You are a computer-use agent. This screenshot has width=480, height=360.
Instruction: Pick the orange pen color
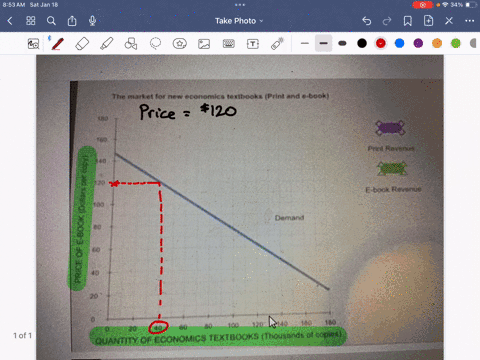point(437,43)
